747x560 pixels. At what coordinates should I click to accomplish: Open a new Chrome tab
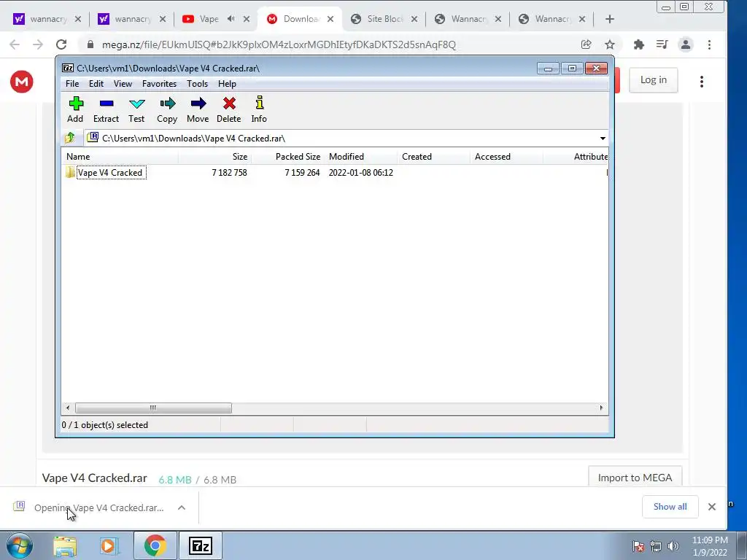pyautogui.click(x=609, y=19)
